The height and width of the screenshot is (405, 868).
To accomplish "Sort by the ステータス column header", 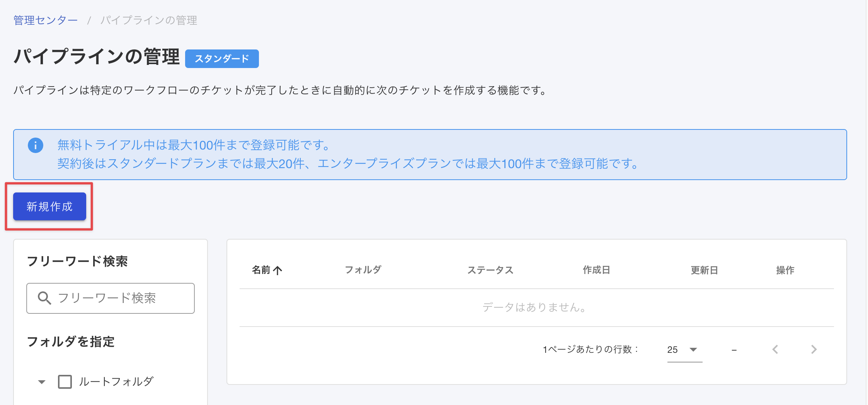I will click(x=490, y=270).
